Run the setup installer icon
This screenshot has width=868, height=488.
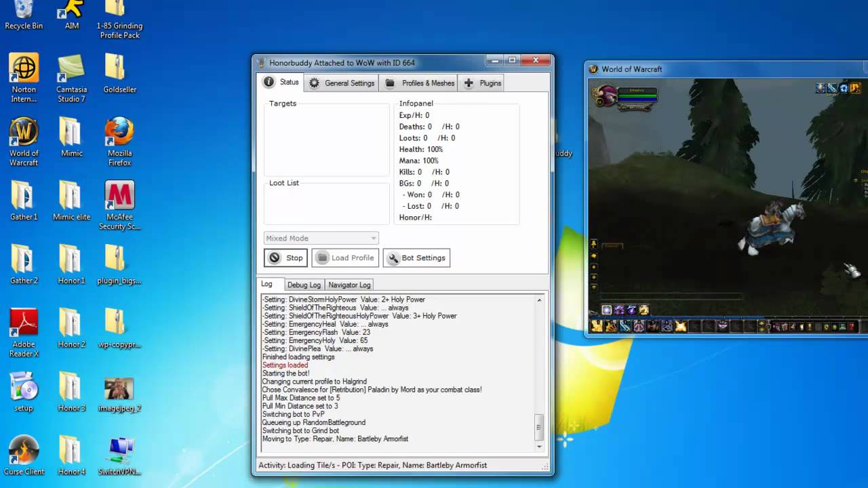(24, 392)
